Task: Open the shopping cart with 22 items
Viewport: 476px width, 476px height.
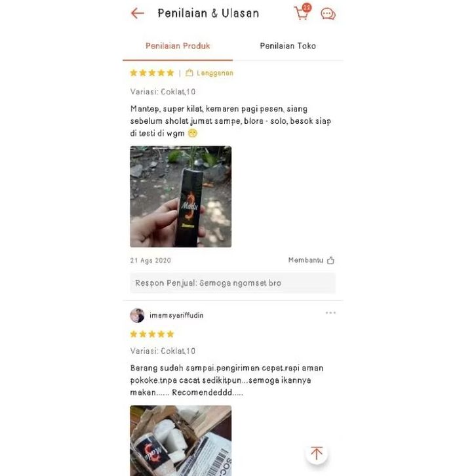Action: click(x=303, y=12)
